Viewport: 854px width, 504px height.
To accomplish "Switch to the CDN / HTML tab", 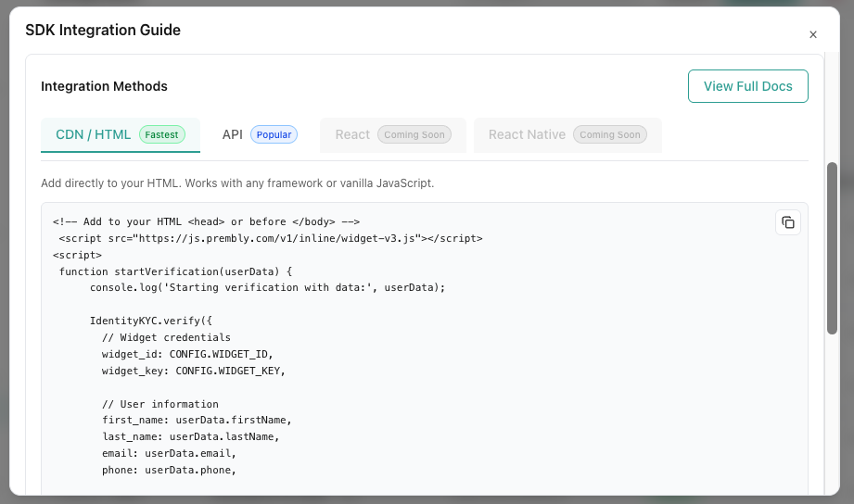I will coord(94,134).
